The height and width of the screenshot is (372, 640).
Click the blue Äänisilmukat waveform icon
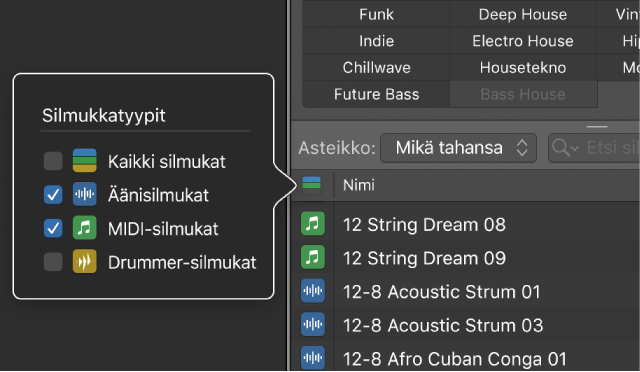click(x=84, y=194)
